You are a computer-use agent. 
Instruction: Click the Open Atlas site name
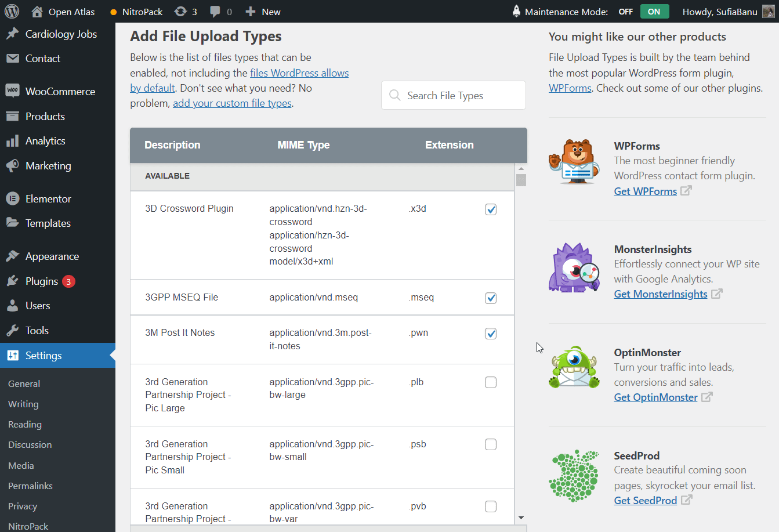(71, 12)
